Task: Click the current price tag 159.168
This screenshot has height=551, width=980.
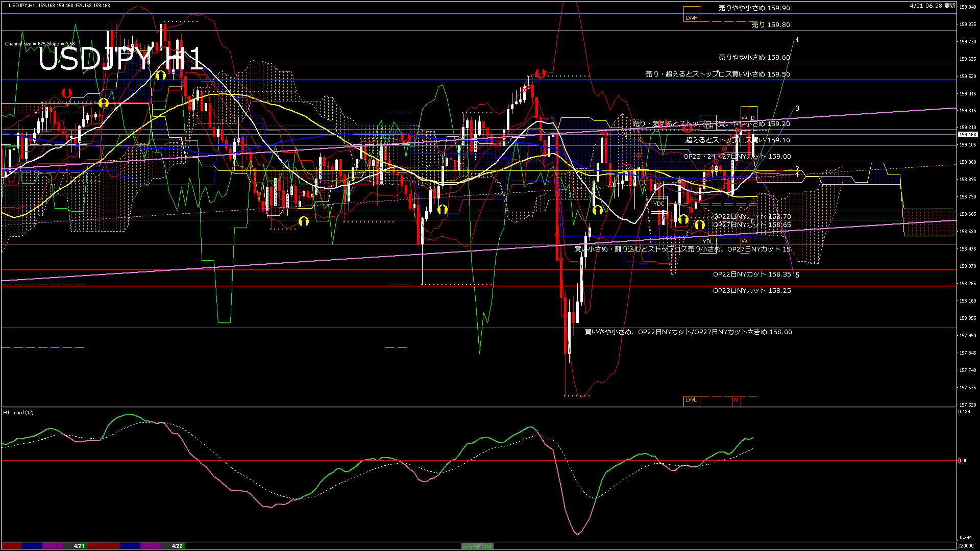Action: [x=968, y=135]
